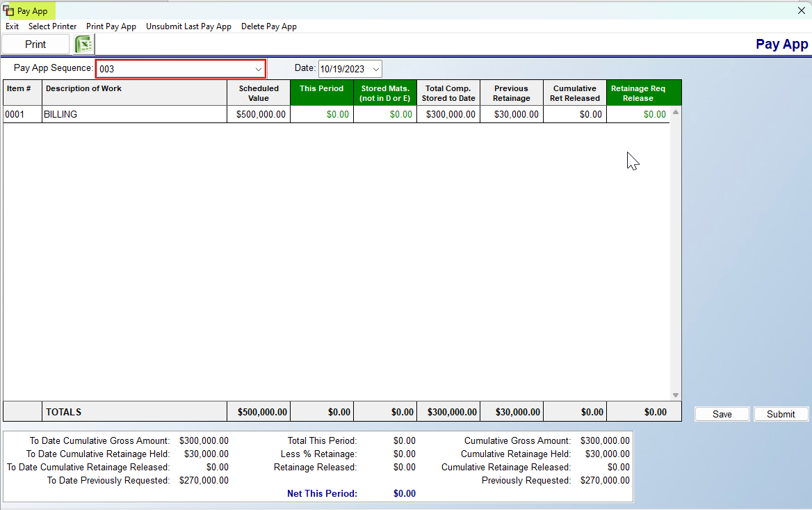812x510 pixels.
Task: Click the This Period cell for BILLING
Action: click(x=321, y=114)
